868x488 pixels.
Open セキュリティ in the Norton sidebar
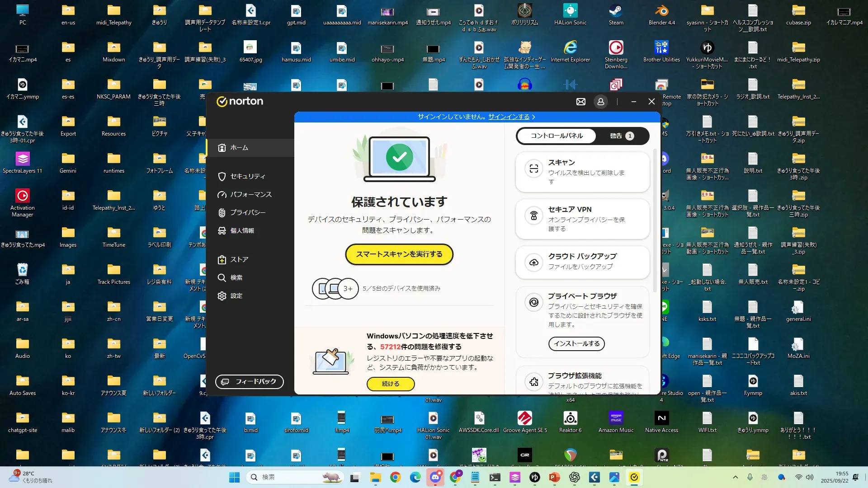[x=247, y=176]
